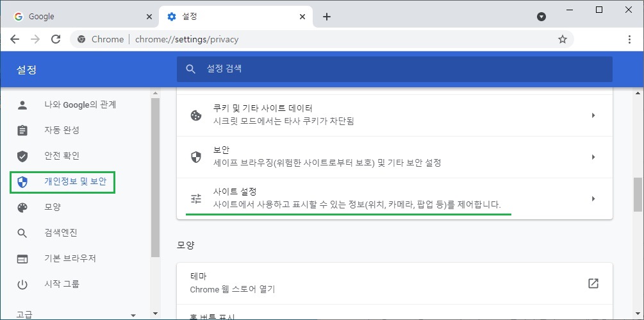
Task: Expand the arrow on the 사이트 설정 row
Action: [x=593, y=199]
